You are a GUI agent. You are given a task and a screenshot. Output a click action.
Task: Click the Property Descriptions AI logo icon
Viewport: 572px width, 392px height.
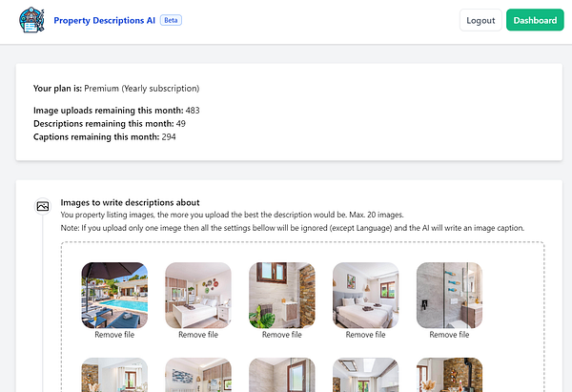[x=31, y=20]
